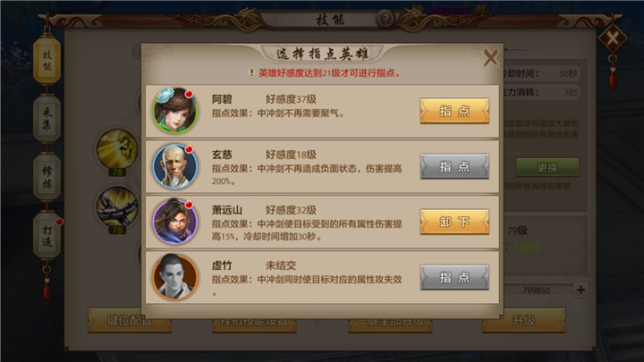Close the 选择指点英雄 dialog
The width and height of the screenshot is (644, 362).
tap(490, 57)
